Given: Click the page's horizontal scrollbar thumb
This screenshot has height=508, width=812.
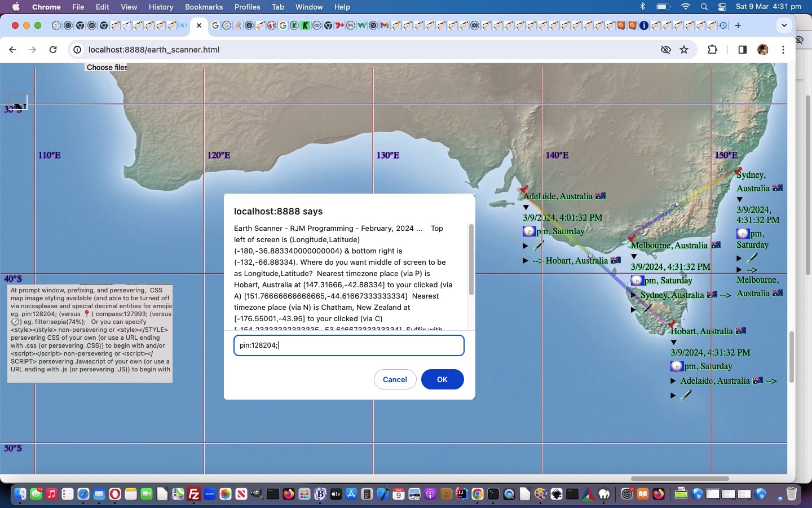Looking at the screenshot, I should tap(679, 478).
